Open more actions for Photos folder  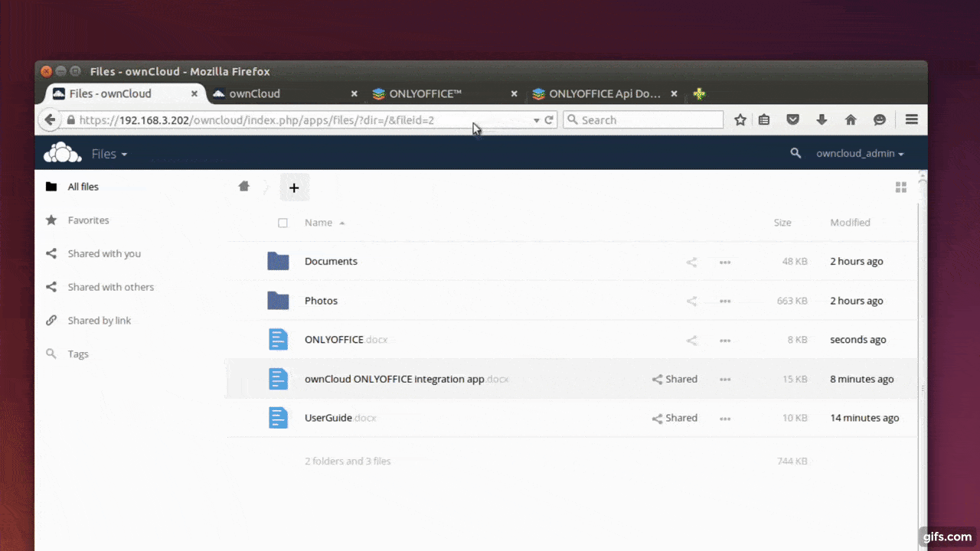(724, 302)
